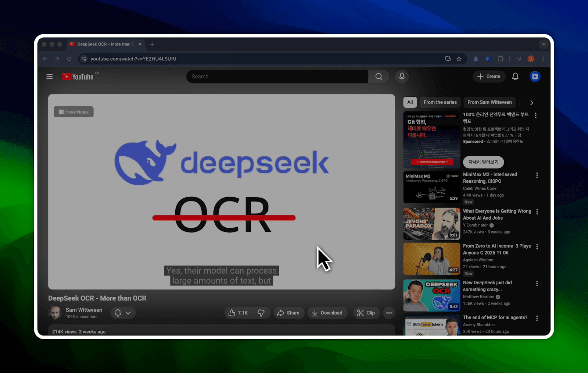Open New DeepSeek just did something crazy title
Viewport: 588px width, 373px height.
point(487,286)
